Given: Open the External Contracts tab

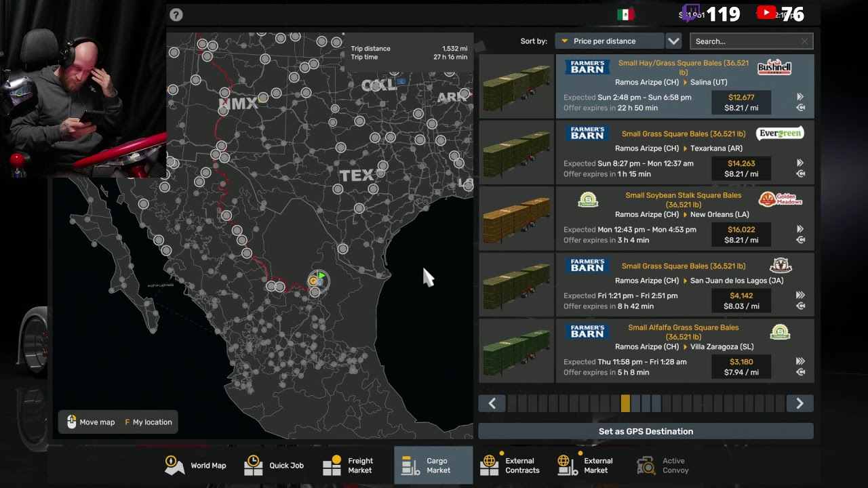Looking at the screenshot, I should click(x=510, y=466).
